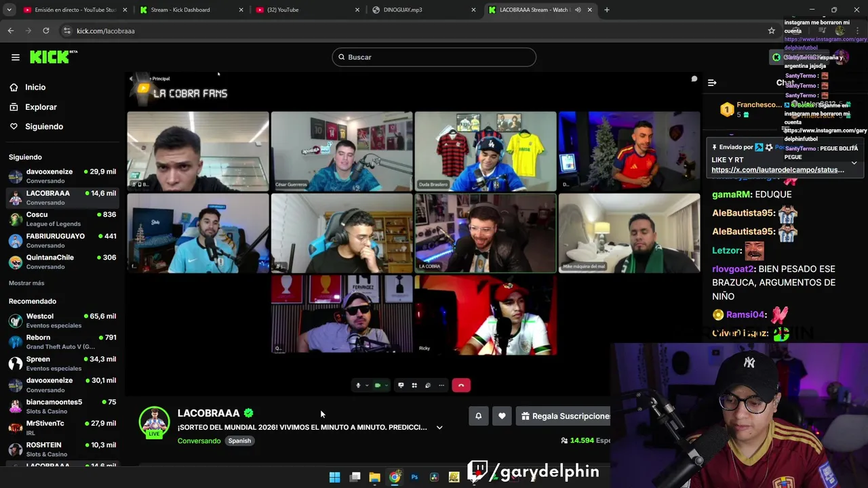This screenshot has height=488, width=868.
Task: Switch to Stream - Kick Dashboard tab
Action: (x=191, y=10)
